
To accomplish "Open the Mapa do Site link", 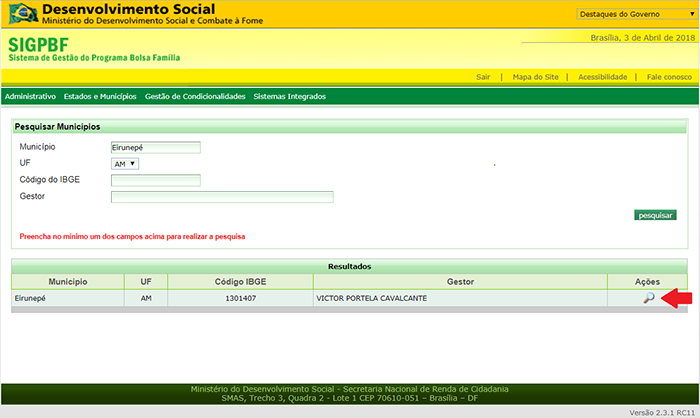I will coord(535,77).
